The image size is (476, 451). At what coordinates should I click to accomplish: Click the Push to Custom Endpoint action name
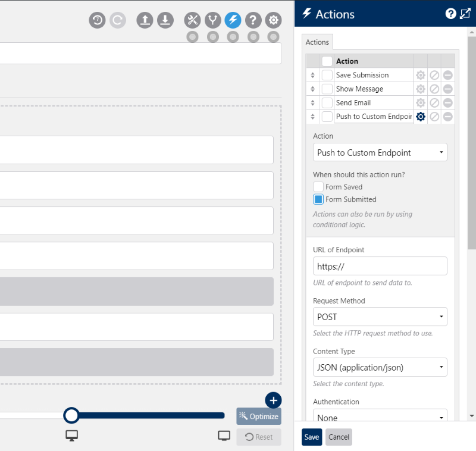coord(374,117)
